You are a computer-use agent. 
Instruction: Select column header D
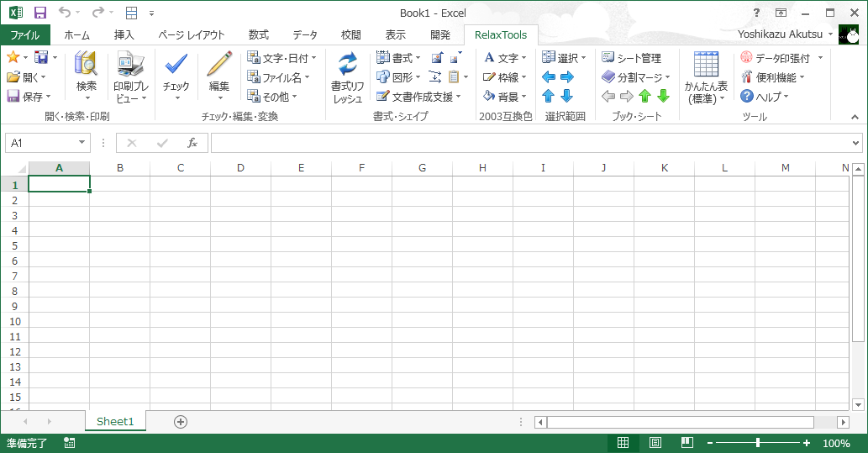coord(241,168)
